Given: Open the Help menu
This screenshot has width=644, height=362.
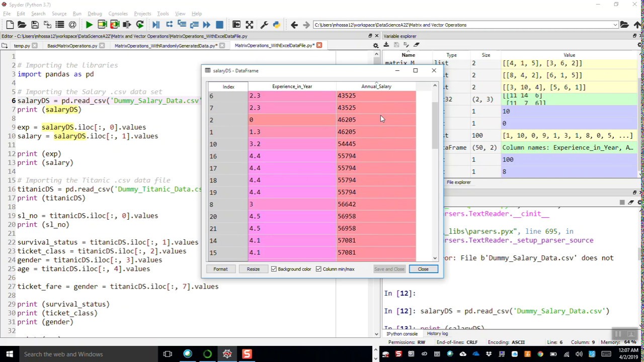Looking at the screenshot, I should click(197, 14).
